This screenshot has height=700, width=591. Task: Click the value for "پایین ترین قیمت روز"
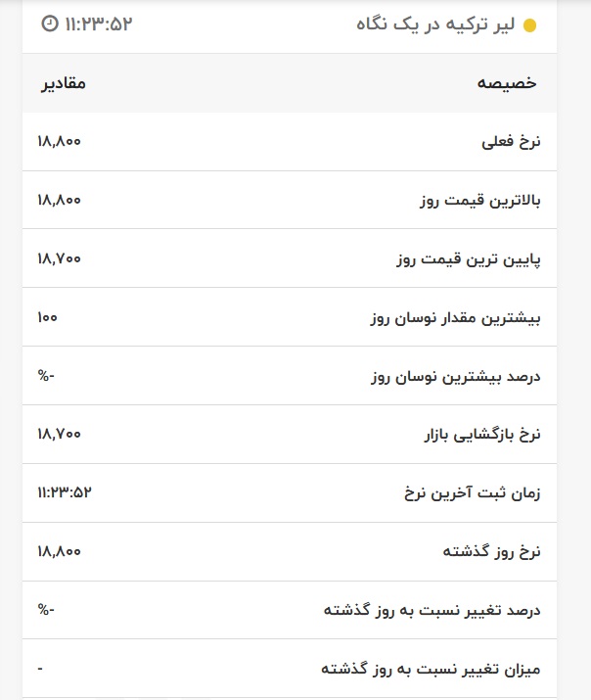click(59, 259)
